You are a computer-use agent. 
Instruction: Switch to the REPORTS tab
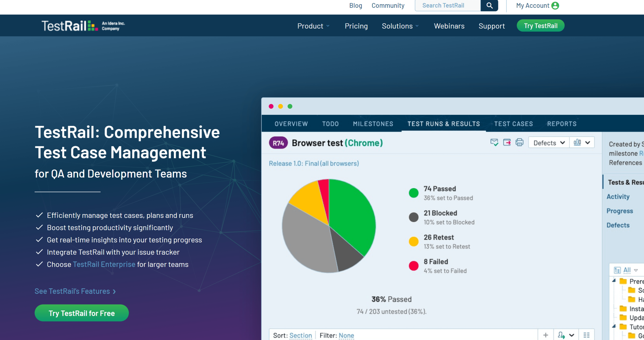click(562, 124)
